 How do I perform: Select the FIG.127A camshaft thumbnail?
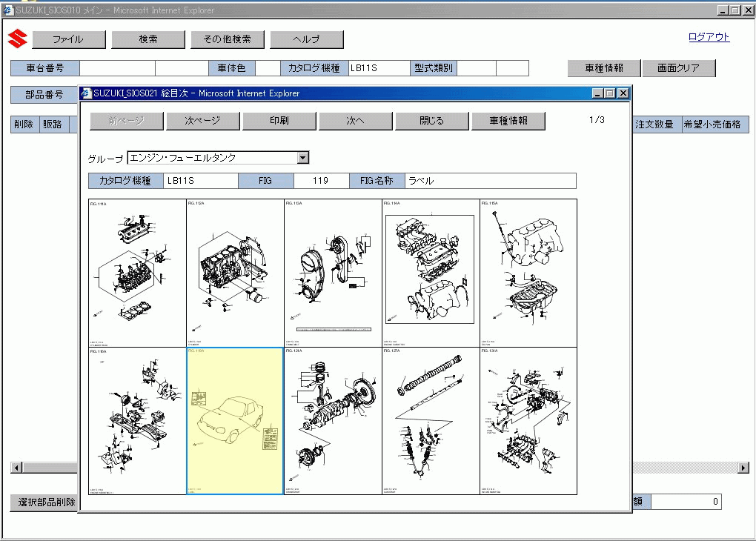click(x=430, y=421)
